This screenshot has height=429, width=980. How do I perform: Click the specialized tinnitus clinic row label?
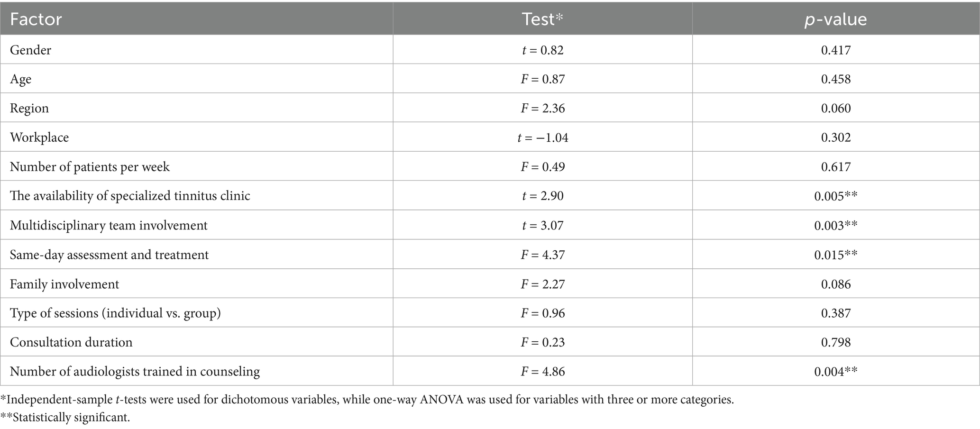[x=130, y=196]
